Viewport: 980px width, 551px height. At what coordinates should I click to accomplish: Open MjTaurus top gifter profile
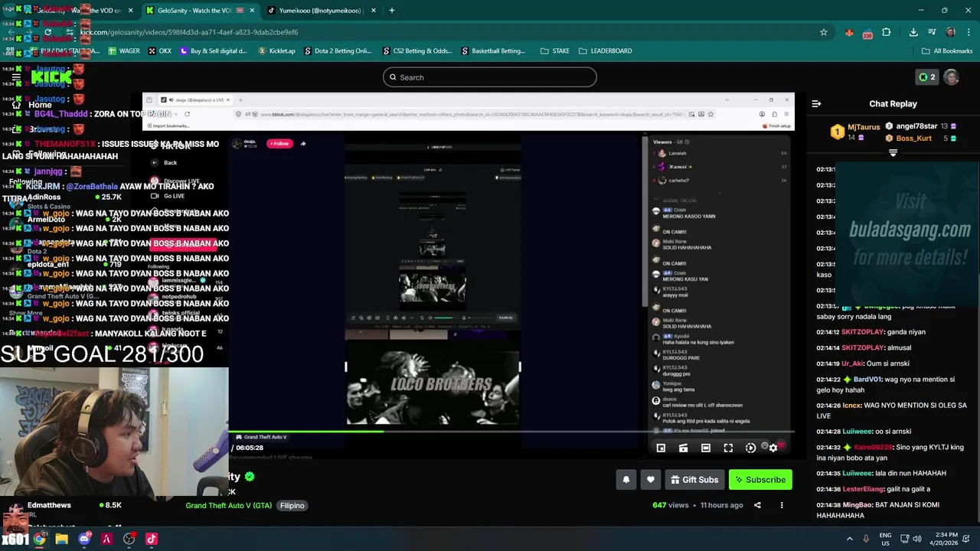click(x=864, y=127)
